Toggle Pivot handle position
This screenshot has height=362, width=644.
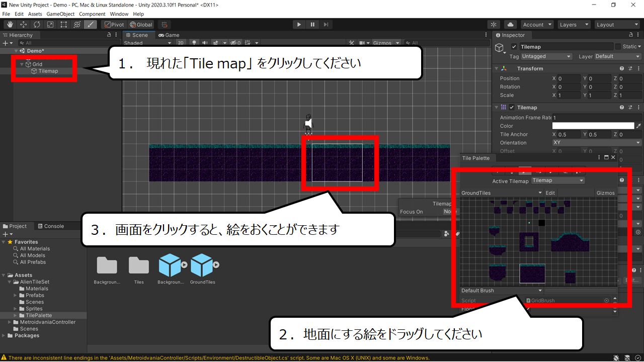click(114, 25)
